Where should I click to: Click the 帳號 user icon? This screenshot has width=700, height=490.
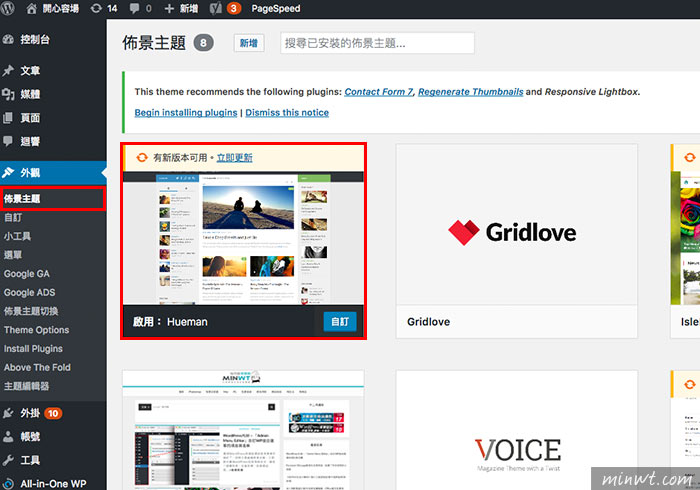(8, 436)
